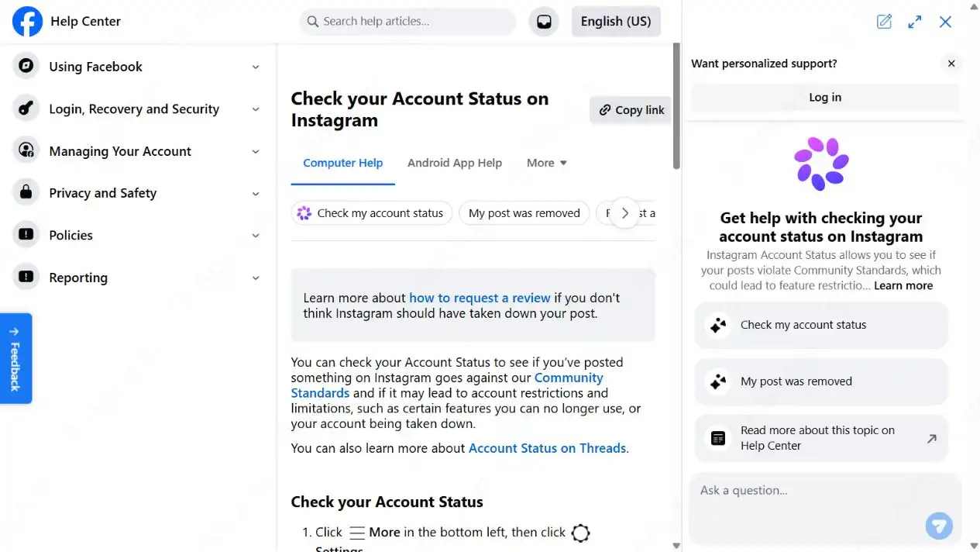Click the Privacy and Safety lock icon

point(26,192)
